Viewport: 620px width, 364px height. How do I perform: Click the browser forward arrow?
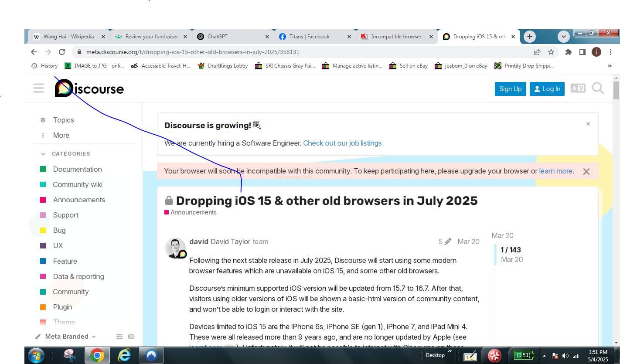[x=48, y=52]
